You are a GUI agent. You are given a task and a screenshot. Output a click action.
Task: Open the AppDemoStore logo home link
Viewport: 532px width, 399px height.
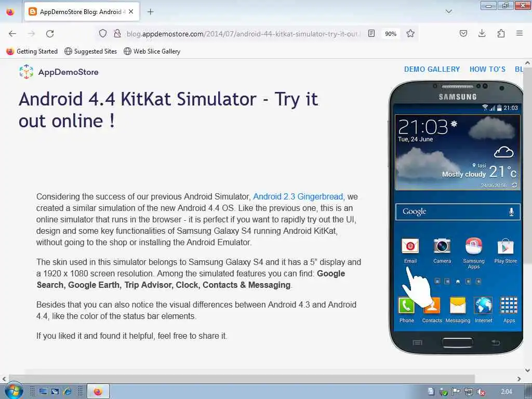[59, 72]
